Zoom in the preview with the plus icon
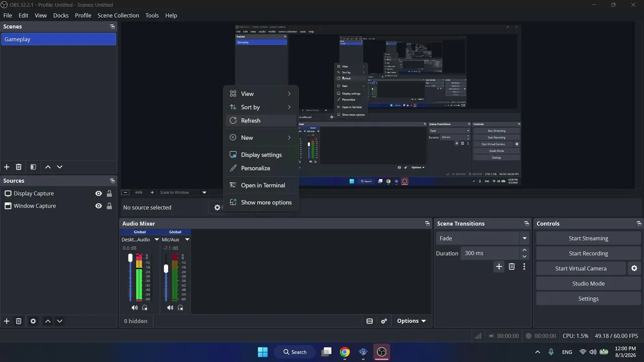Viewport: 644px width, 362px height. 152,193
